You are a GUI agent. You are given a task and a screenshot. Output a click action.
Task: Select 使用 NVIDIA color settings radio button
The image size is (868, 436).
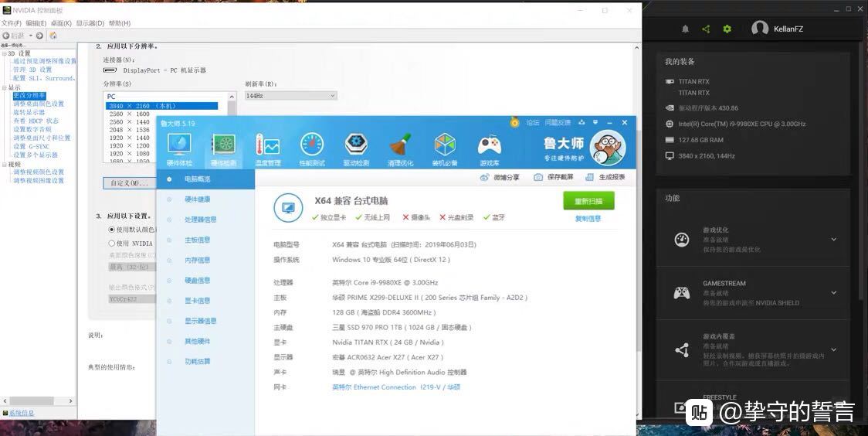click(112, 244)
